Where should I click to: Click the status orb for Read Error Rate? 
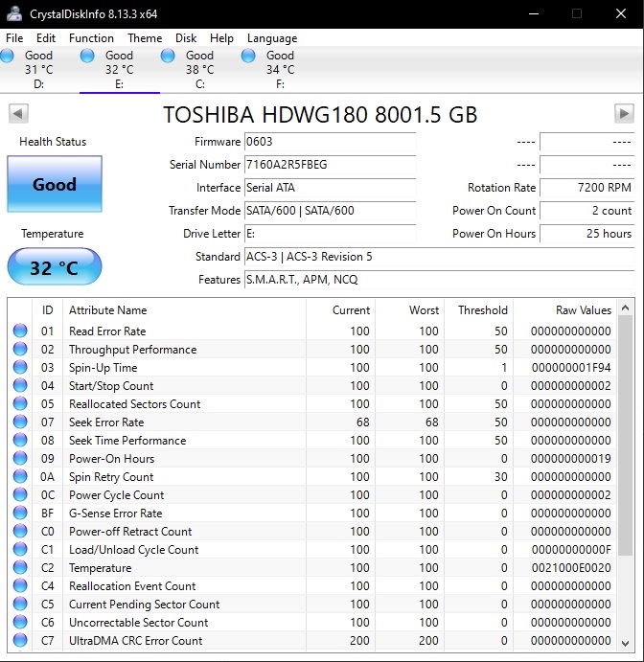click(x=20, y=331)
